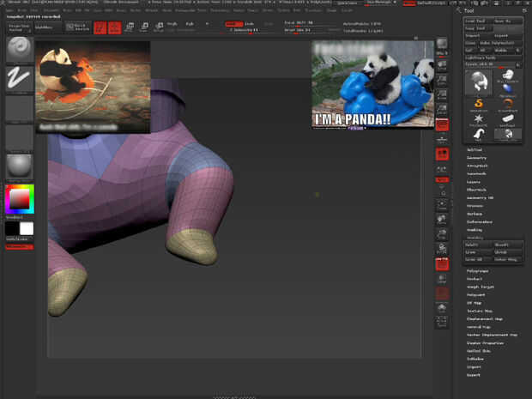Image resolution: width=532 pixels, height=399 pixels.
Task: Select the white secondary color swatch
Action: tap(27, 229)
